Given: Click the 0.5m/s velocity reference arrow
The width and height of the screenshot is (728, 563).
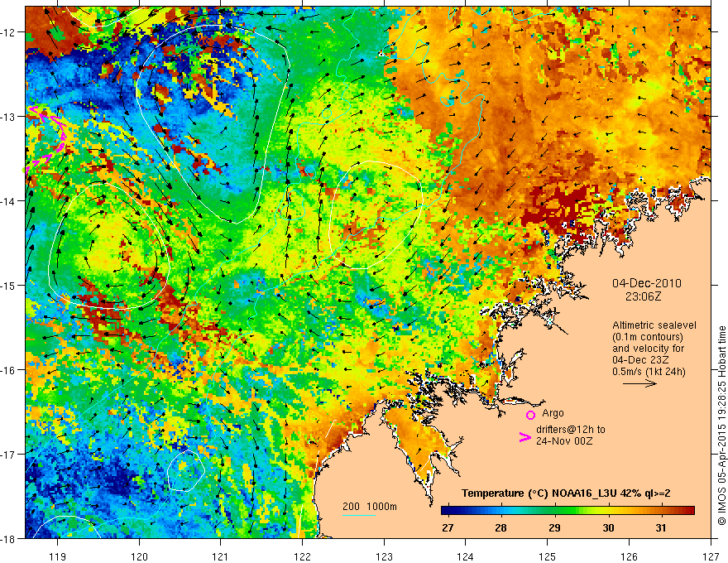Looking at the screenshot, I should coord(639,383).
